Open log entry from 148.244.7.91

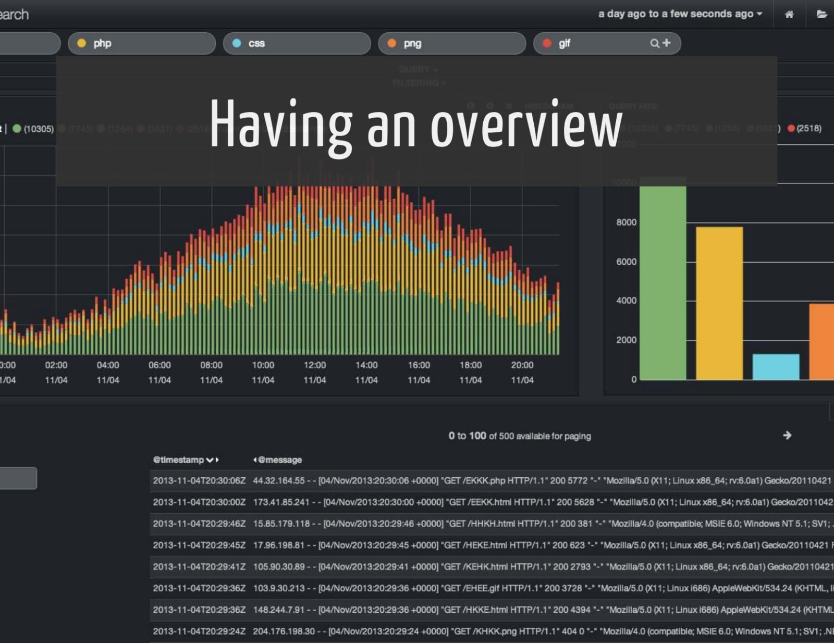point(492,610)
